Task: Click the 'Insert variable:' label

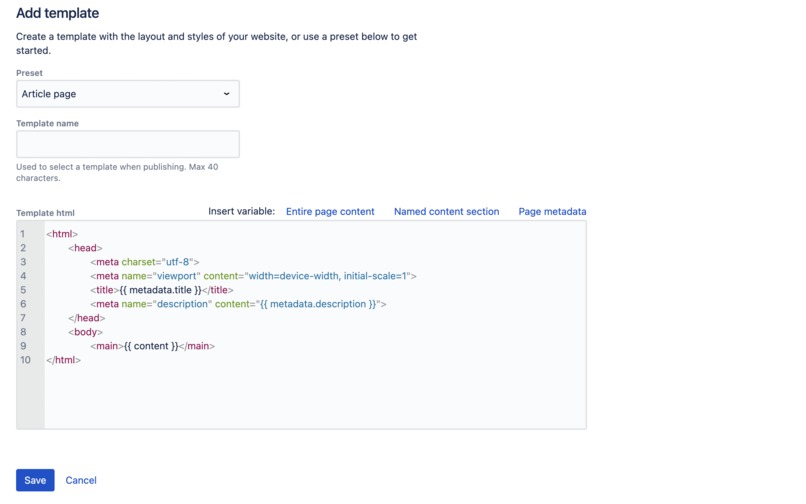Action: (242, 211)
